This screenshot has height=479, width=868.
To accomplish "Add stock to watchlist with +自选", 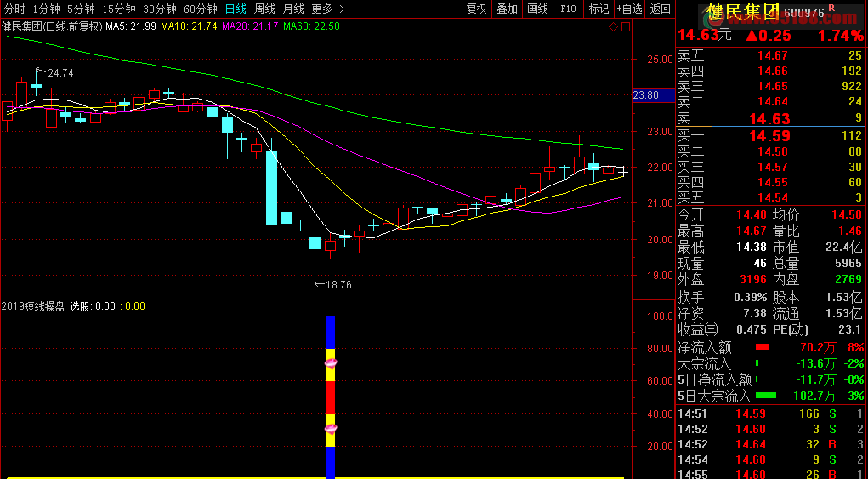I will click(629, 9).
